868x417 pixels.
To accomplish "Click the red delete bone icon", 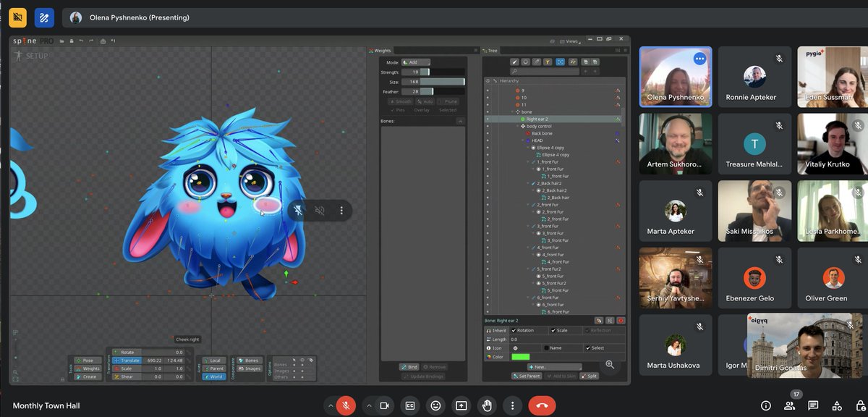I will coord(621,320).
